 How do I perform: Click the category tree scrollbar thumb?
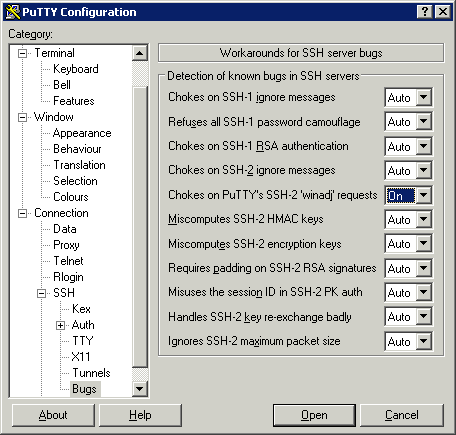click(x=140, y=227)
